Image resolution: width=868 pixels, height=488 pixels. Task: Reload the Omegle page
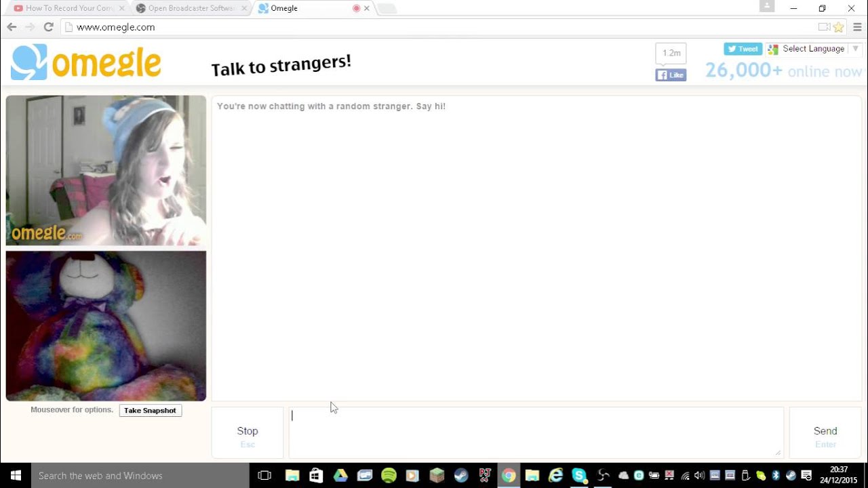click(48, 27)
